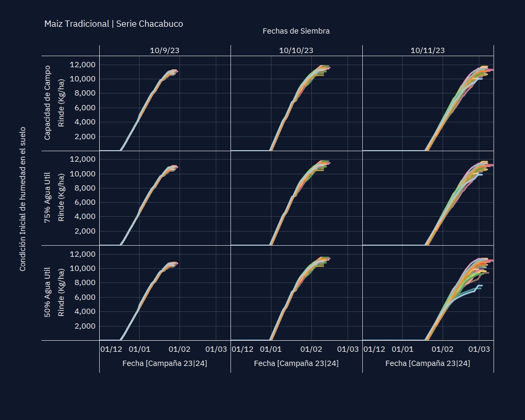Select 'Fecha [Campaña 23|24]' under 10/11/23 column
525x420 pixels.
click(x=428, y=363)
